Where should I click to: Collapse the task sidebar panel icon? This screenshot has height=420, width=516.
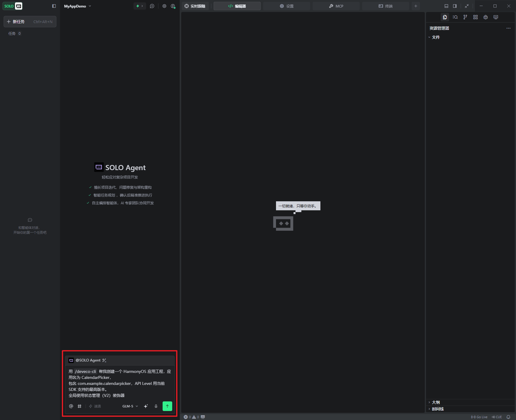[54, 6]
